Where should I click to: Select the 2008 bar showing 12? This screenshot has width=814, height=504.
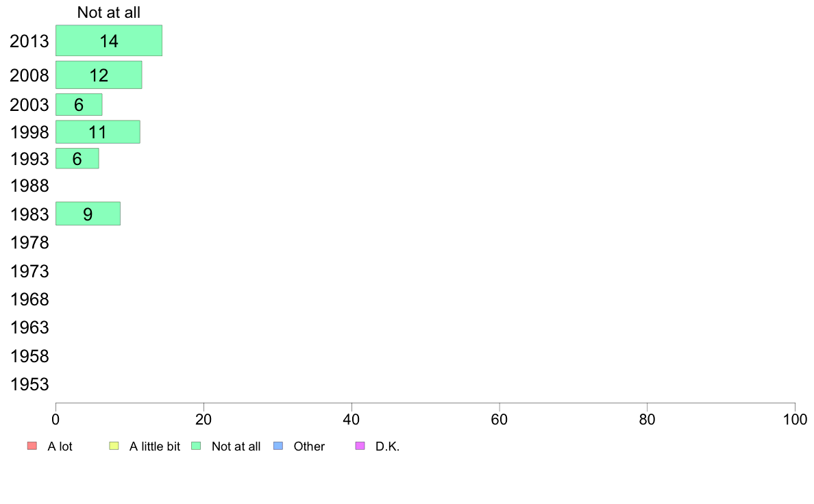click(x=99, y=75)
